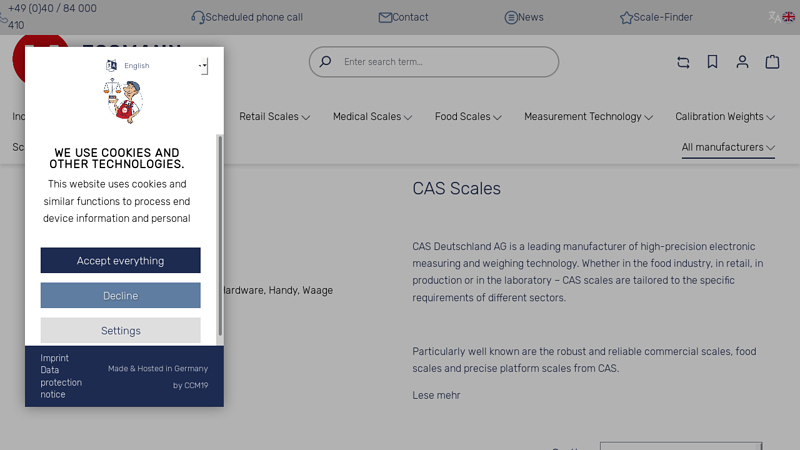The width and height of the screenshot is (800, 450).
Task: Click the search term input field
Action: (434, 62)
